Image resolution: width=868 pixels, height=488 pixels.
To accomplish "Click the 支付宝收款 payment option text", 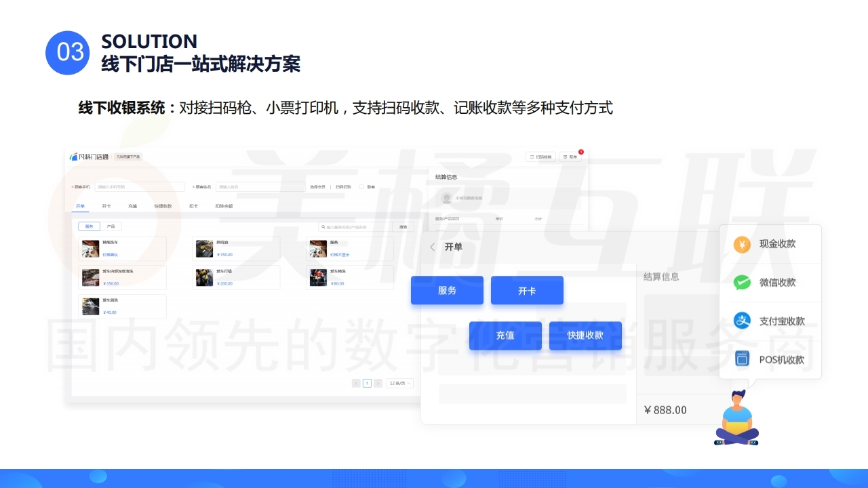I will (782, 321).
